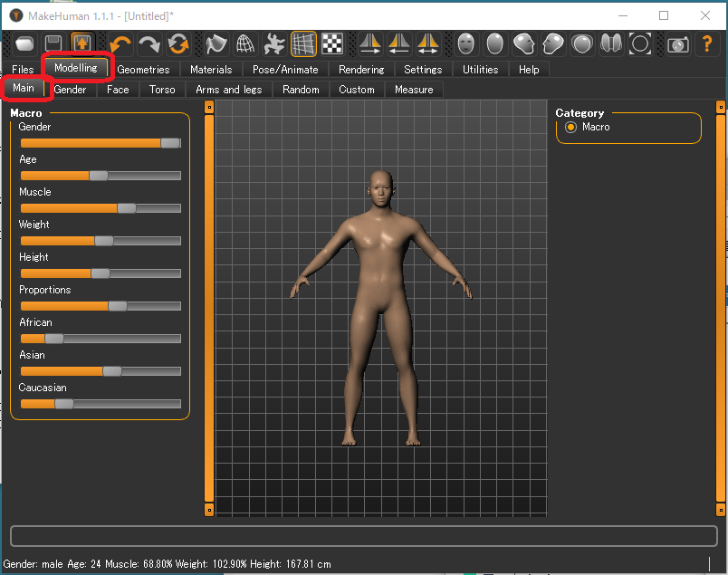The image size is (728, 575).
Task: Open help with question mark icon
Action: coord(706,43)
